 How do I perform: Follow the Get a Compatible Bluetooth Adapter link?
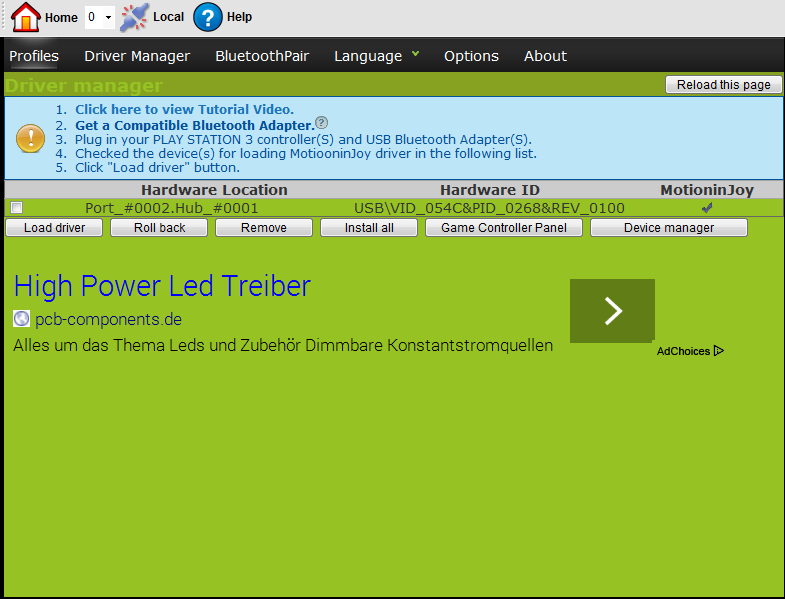coord(195,125)
